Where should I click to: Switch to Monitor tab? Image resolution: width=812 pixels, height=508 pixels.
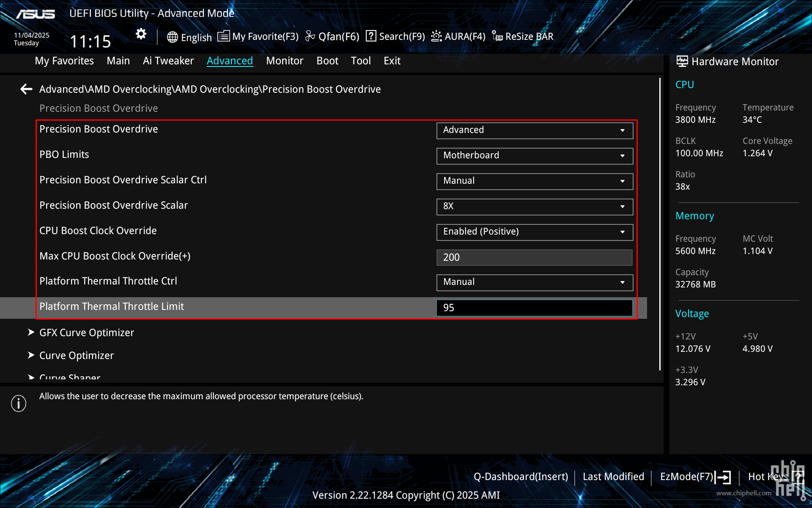284,61
